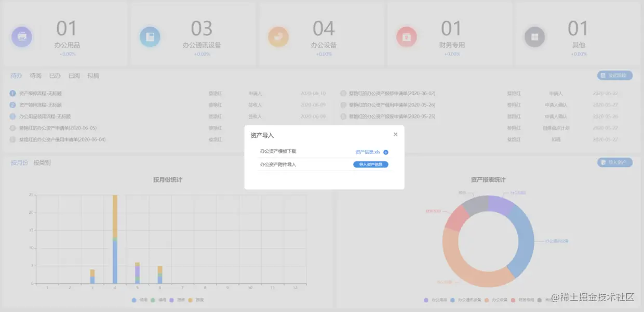Click the month 6 stacked bar
Viewport: 644px width, 312px height.
pyautogui.click(x=160, y=275)
